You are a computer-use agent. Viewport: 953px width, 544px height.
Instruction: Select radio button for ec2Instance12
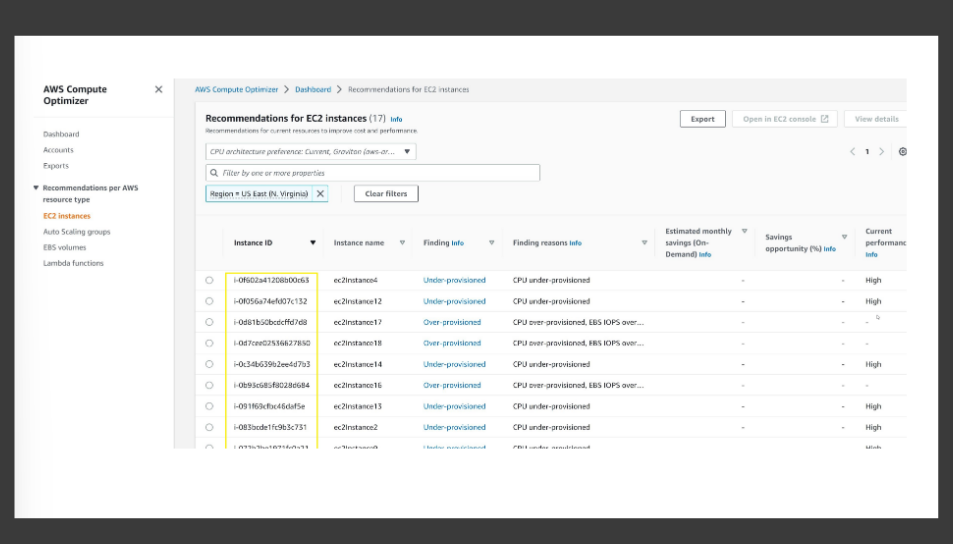click(x=209, y=301)
